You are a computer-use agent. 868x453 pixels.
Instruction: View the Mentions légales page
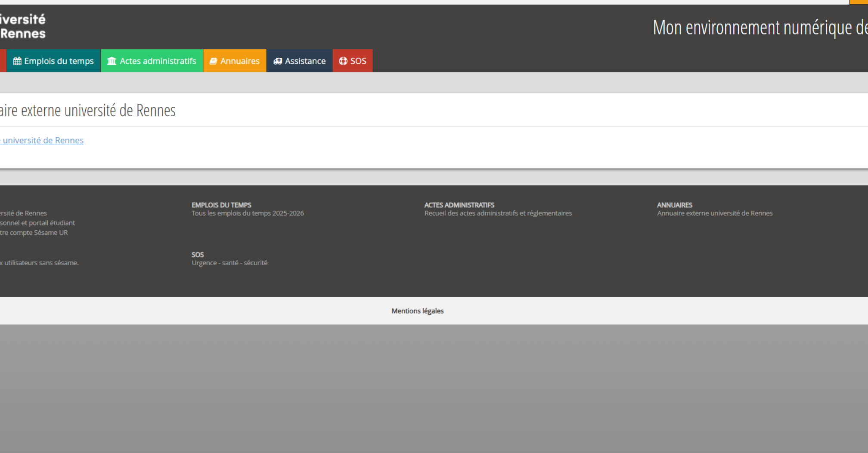point(417,311)
